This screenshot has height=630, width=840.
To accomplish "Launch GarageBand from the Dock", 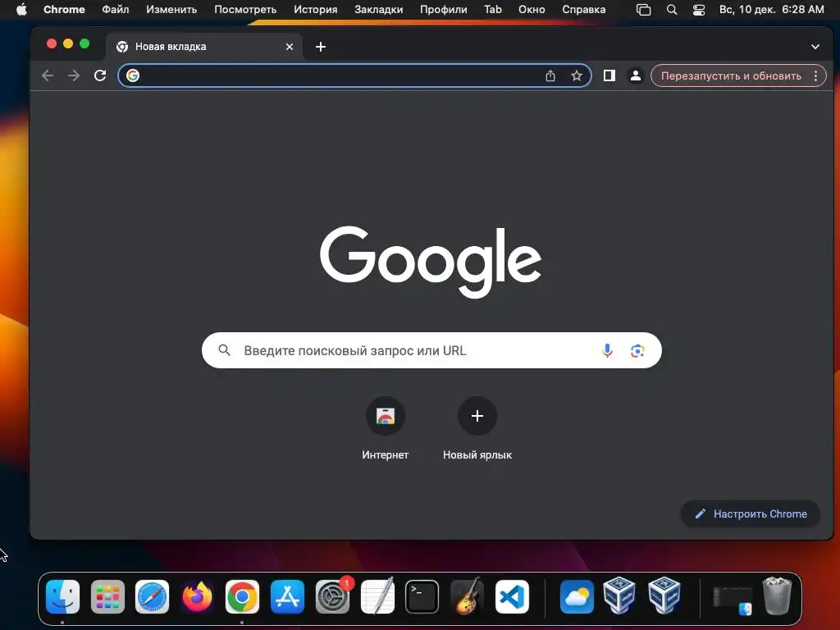I will [x=467, y=596].
